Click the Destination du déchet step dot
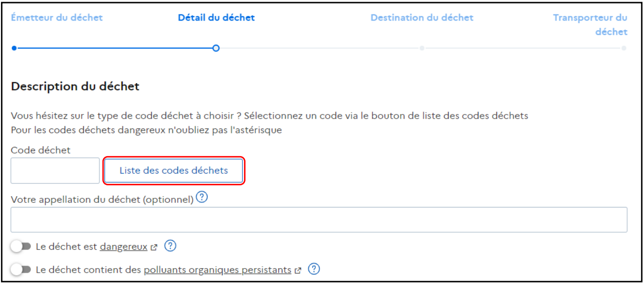 pos(421,48)
